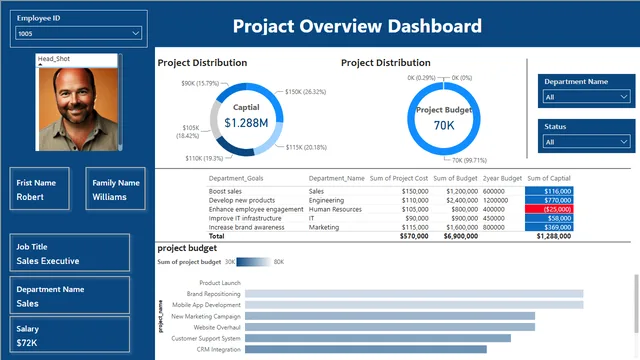Click the Website Overhaul bar
640x360 pixels.
[390, 327]
